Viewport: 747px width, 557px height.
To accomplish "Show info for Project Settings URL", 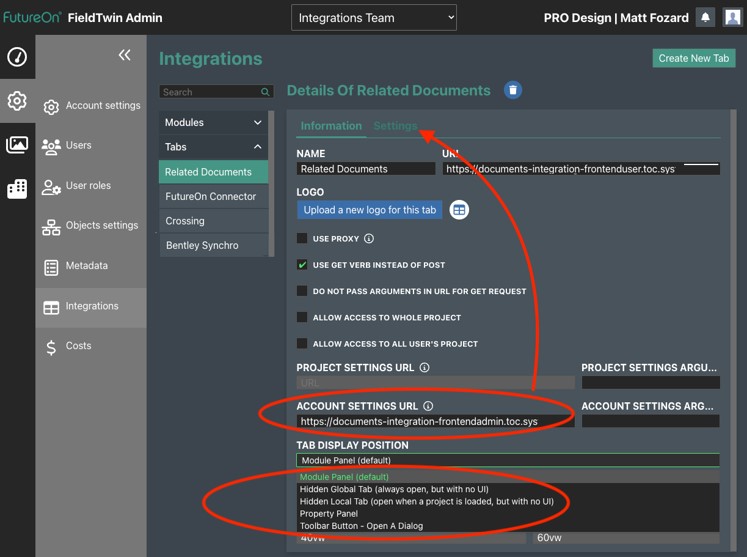I will 424,367.
